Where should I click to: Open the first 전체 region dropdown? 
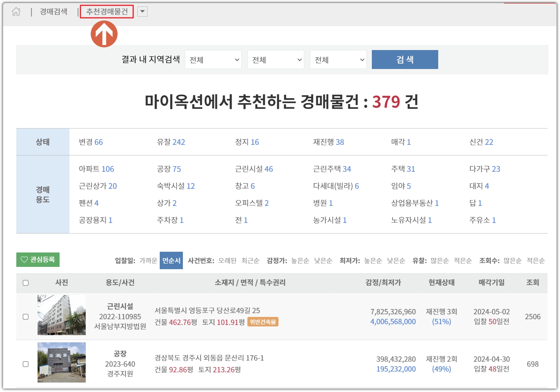point(213,59)
